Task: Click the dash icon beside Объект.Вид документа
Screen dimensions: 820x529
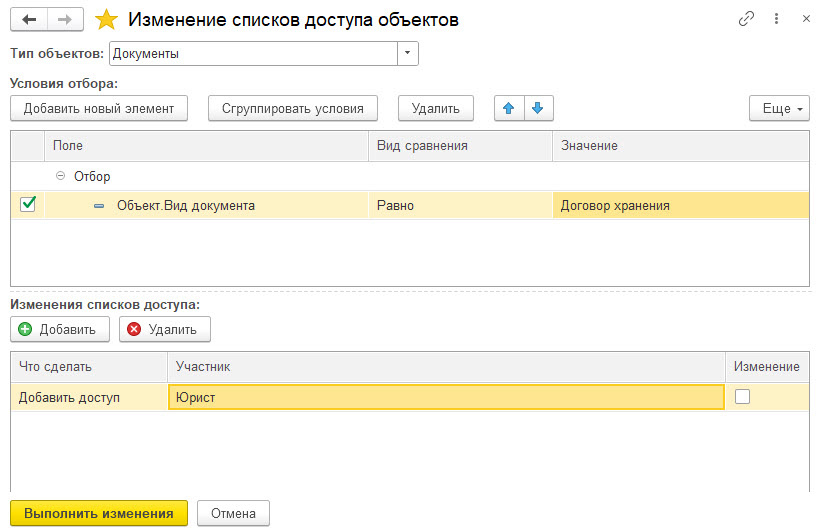Action: click(x=99, y=206)
